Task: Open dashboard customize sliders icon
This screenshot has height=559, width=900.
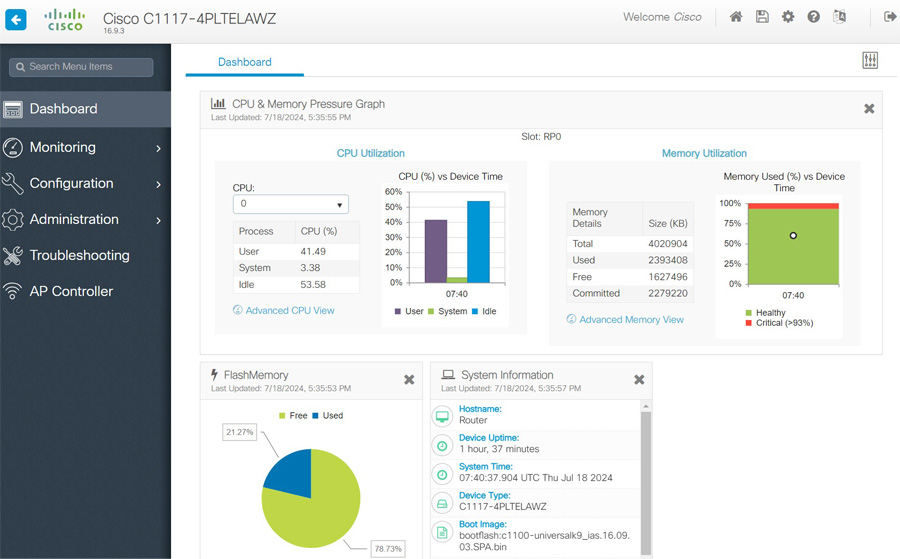Action: click(x=870, y=60)
